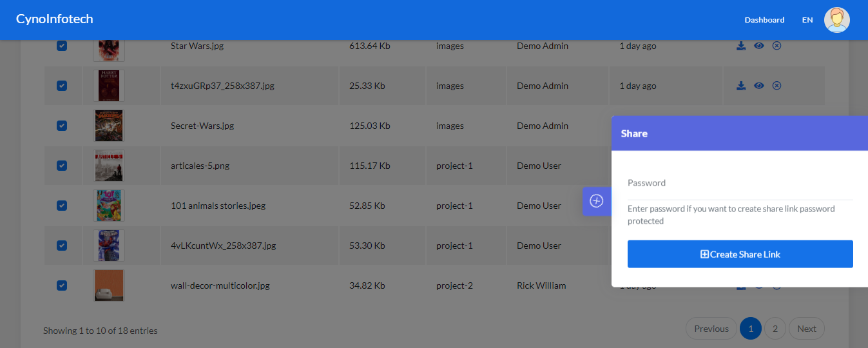The image size is (868, 348).
Task: Open the EN language selector
Action: [807, 20]
